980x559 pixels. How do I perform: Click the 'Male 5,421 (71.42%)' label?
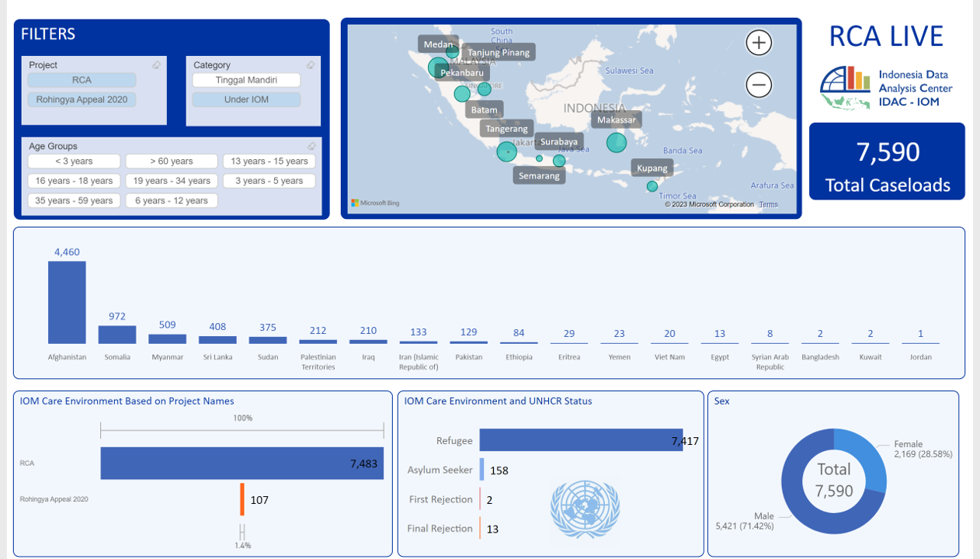[745, 521]
